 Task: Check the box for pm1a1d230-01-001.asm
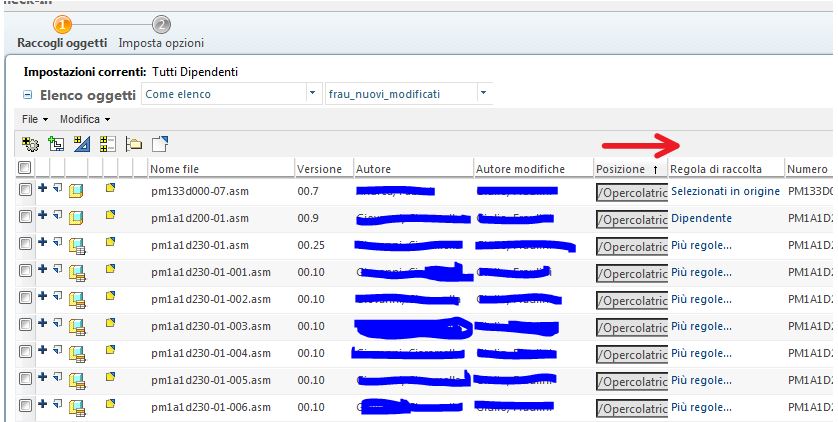click(x=25, y=270)
